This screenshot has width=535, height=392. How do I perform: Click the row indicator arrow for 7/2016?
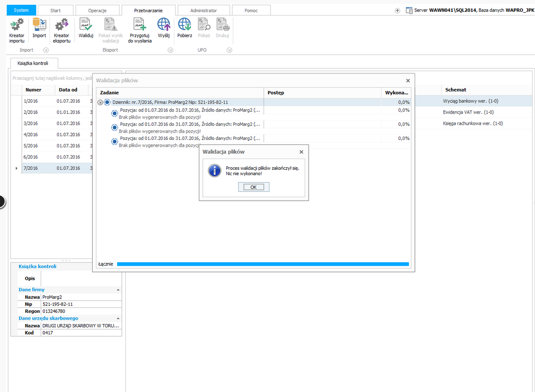[x=16, y=168]
